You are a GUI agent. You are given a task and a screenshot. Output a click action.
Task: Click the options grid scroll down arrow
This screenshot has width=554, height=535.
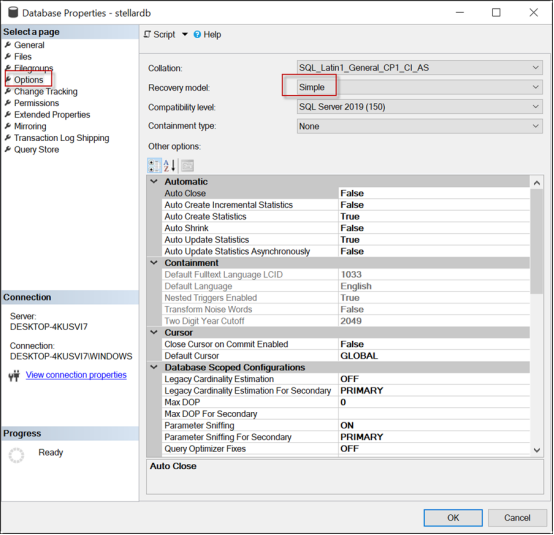(537, 450)
